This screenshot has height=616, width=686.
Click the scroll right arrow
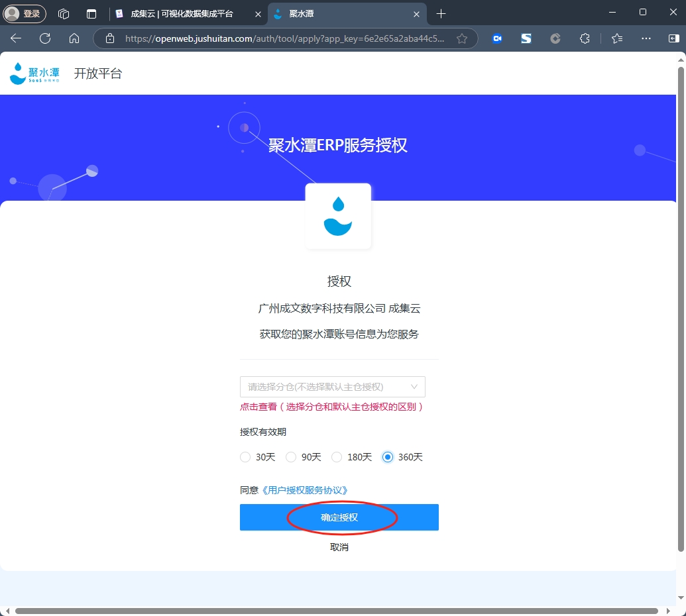pos(668,611)
